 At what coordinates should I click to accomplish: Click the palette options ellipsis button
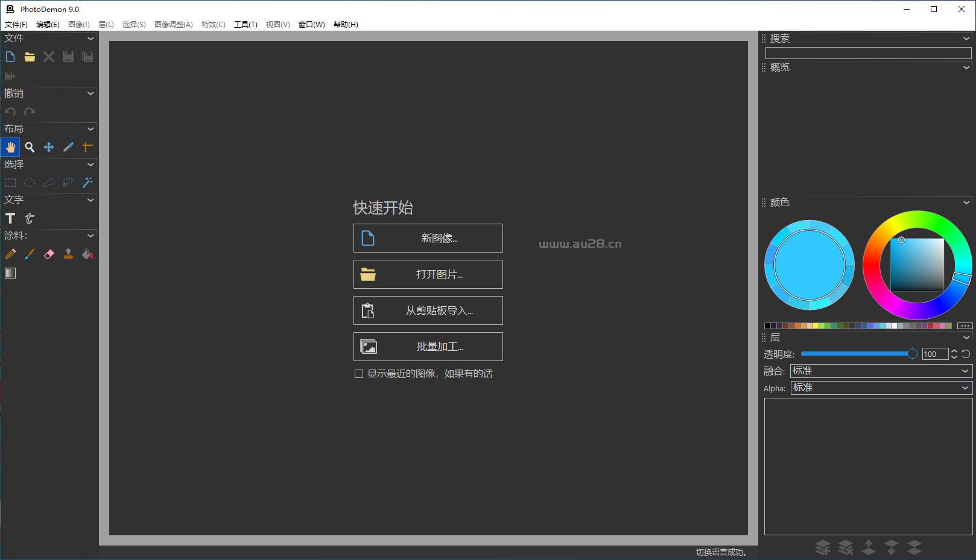[x=965, y=326]
